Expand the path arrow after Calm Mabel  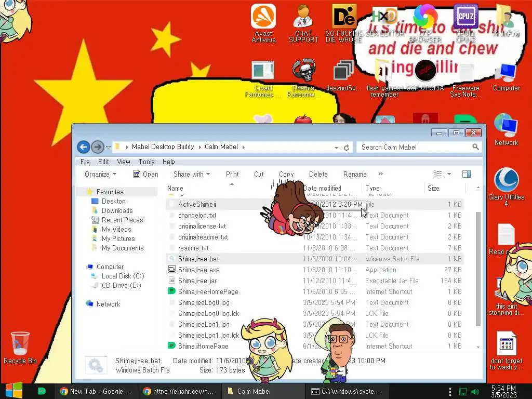click(243, 147)
